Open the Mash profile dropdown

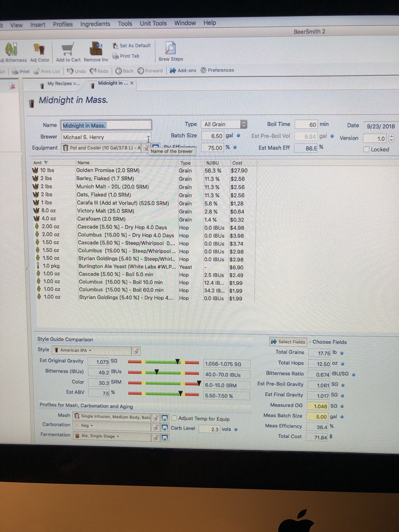point(112,417)
